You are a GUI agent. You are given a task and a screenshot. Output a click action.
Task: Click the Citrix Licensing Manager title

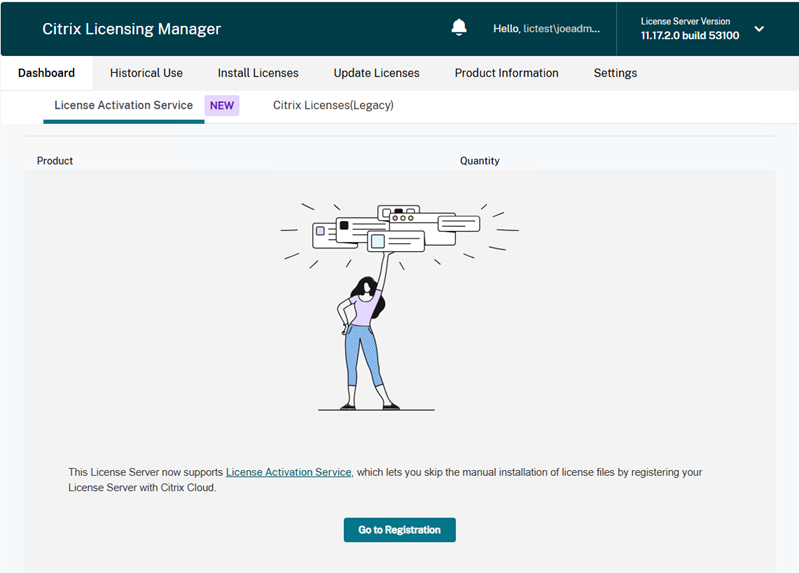click(x=131, y=29)
